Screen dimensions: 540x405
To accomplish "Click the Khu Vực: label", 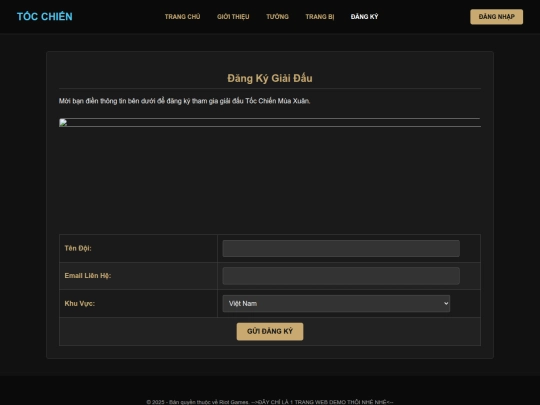I will 80,303.
